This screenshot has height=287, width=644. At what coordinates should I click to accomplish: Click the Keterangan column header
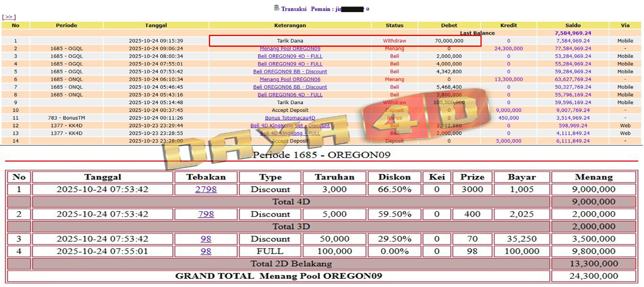point(290,25)
